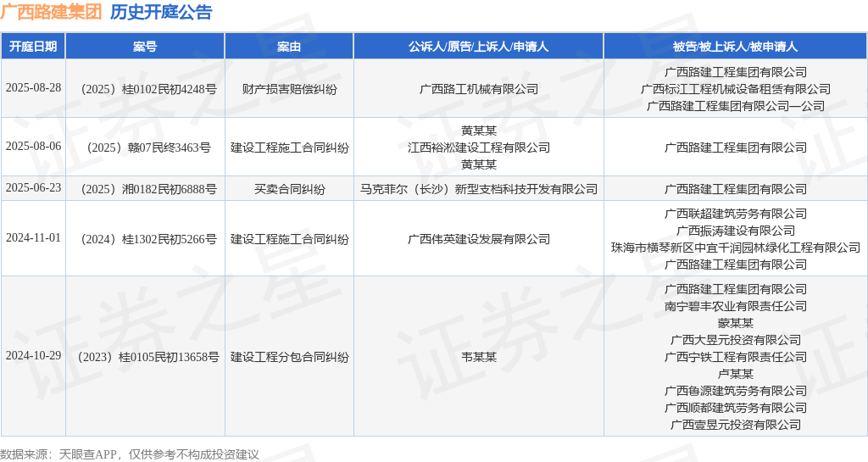Click the 数据来源 天眼查APP footer note
The width and height of the screenshot is (868, 462).
tap(130, 454)
